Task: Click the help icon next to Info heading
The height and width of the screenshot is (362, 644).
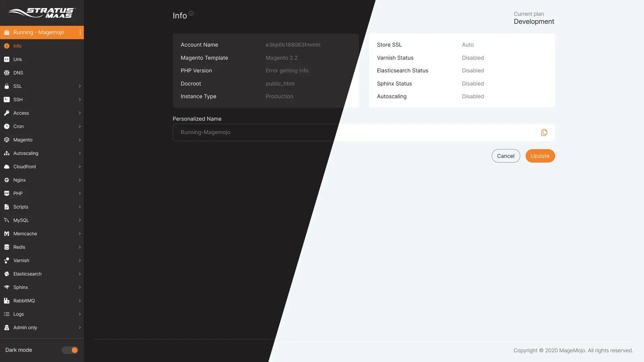Action: coord(191,13)
